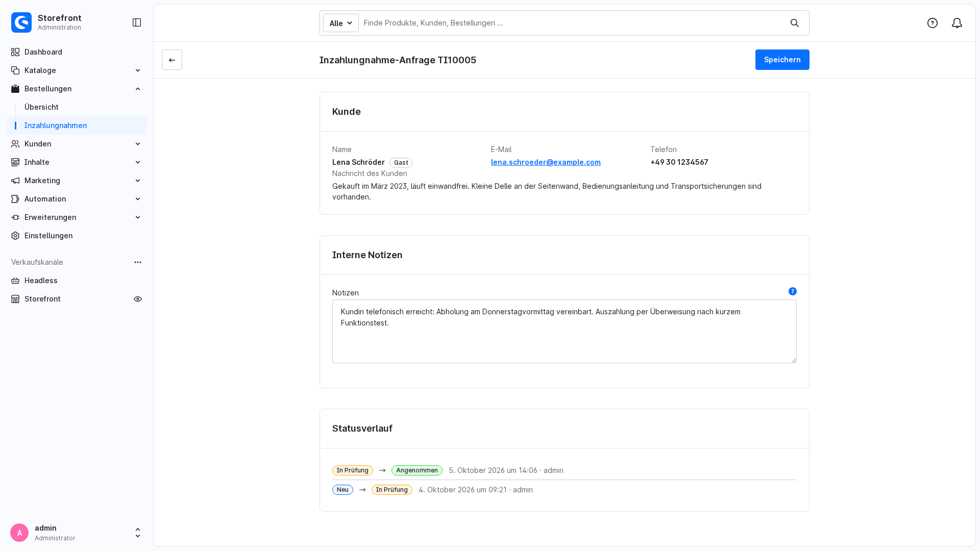The width and height of the screenshot is (980, 551).
Task: Click the Inhalte icon in sidebar
Action: coord(15,162)
